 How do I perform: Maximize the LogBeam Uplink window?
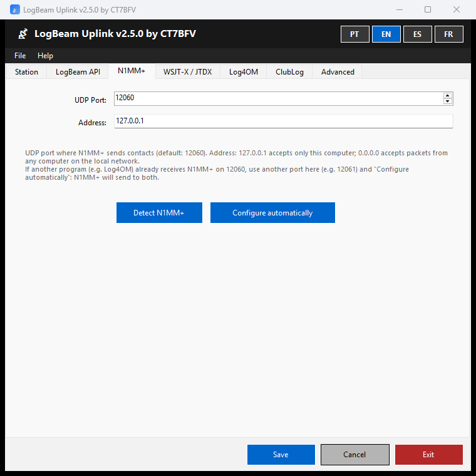click(x=428, y=10)
